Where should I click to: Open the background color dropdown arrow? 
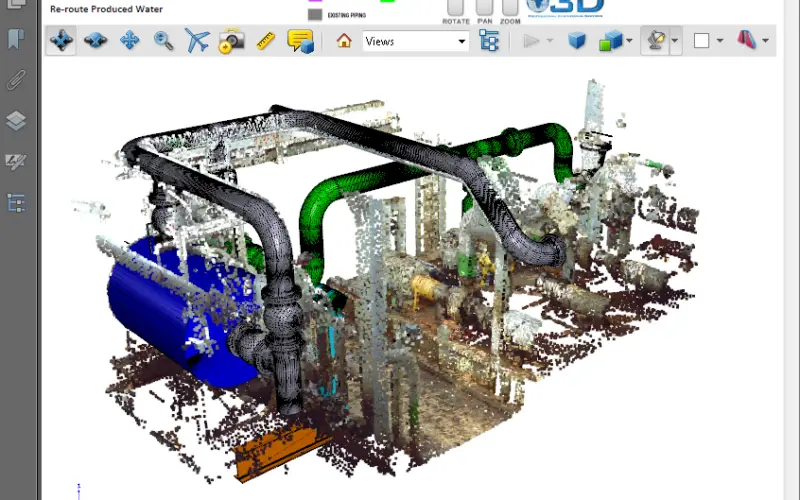pos(720,40)
